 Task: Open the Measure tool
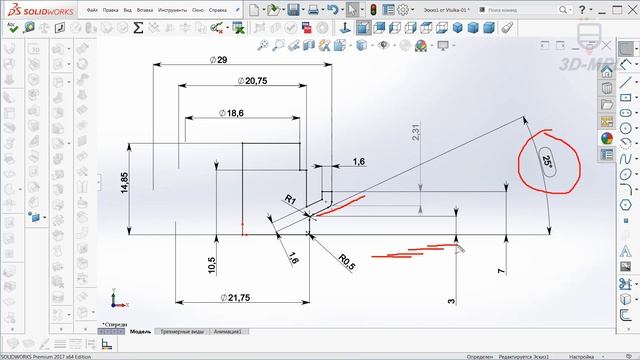pos(29,28)
